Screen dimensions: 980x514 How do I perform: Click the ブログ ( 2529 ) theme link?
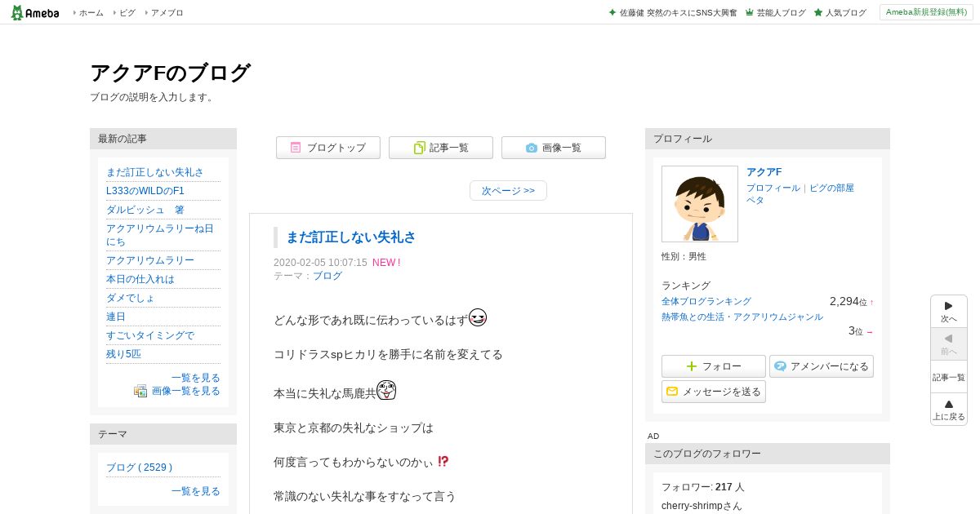coord(139,467)
